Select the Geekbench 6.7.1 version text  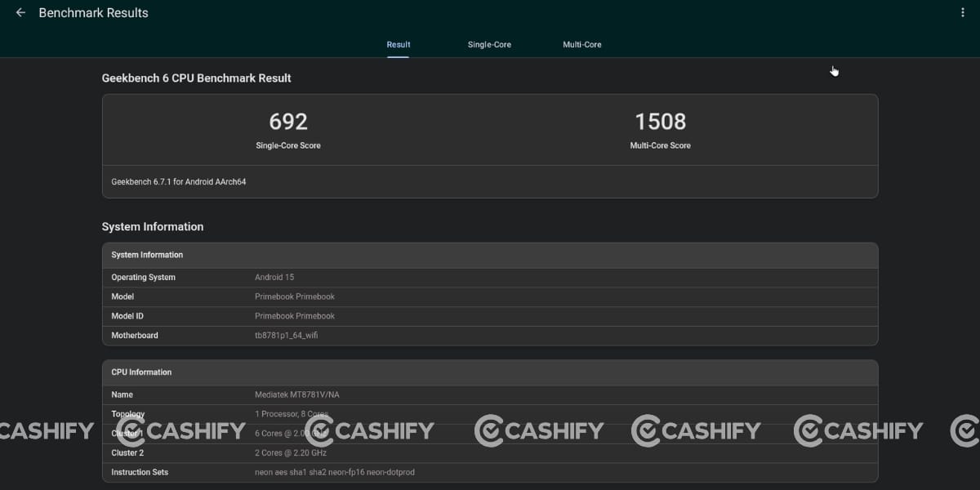coord(179,181)
